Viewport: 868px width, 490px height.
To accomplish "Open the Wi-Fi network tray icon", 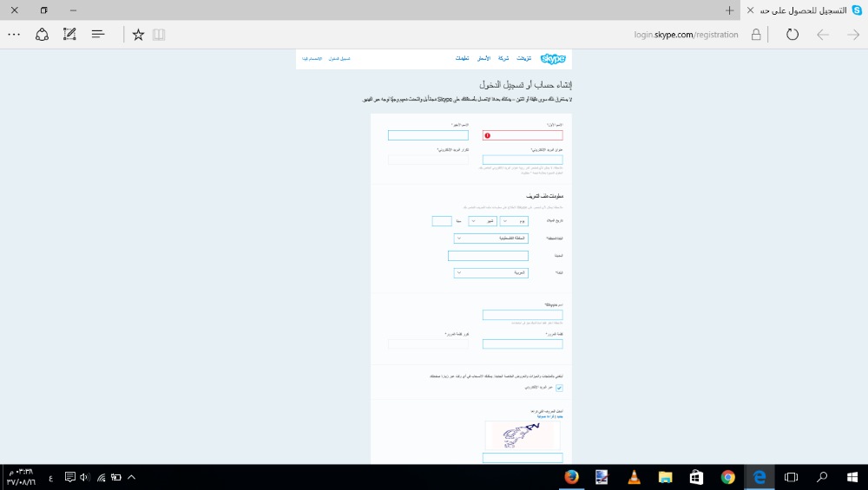I will pos(101,477).
